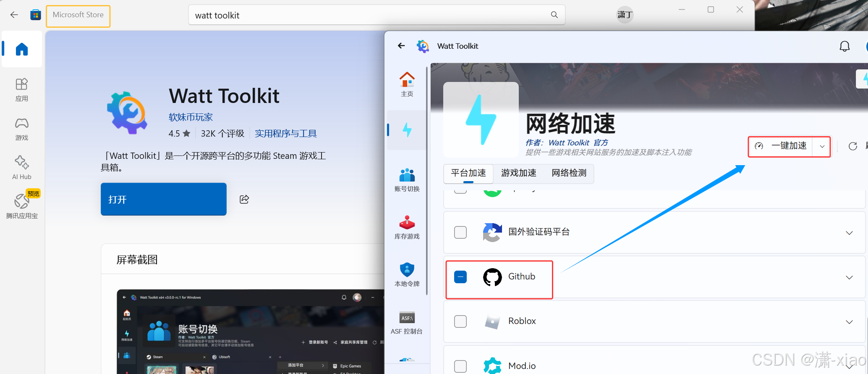The image size is (868, 374).
Task: Click the Watt Toolkit app logo in Store
Action: click(127, 113)
